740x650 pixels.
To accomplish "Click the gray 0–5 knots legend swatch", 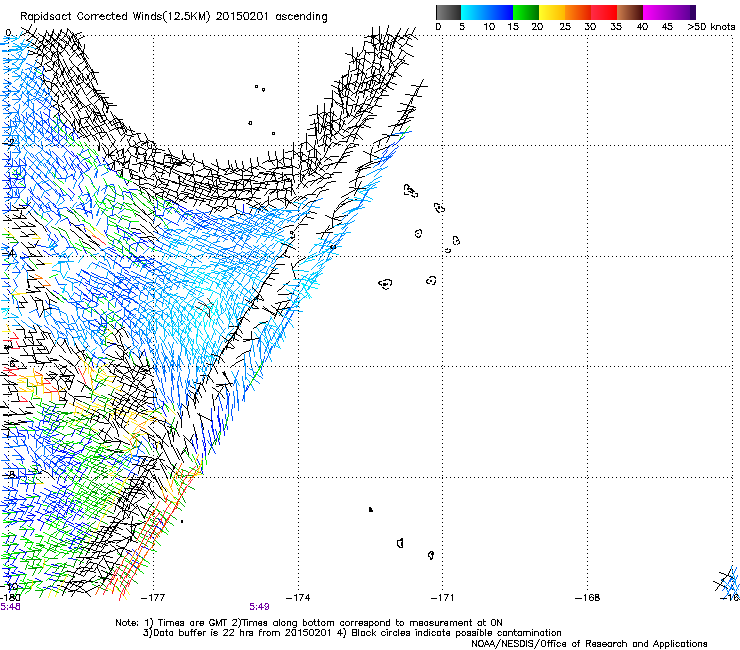I will tap(448, 12).
